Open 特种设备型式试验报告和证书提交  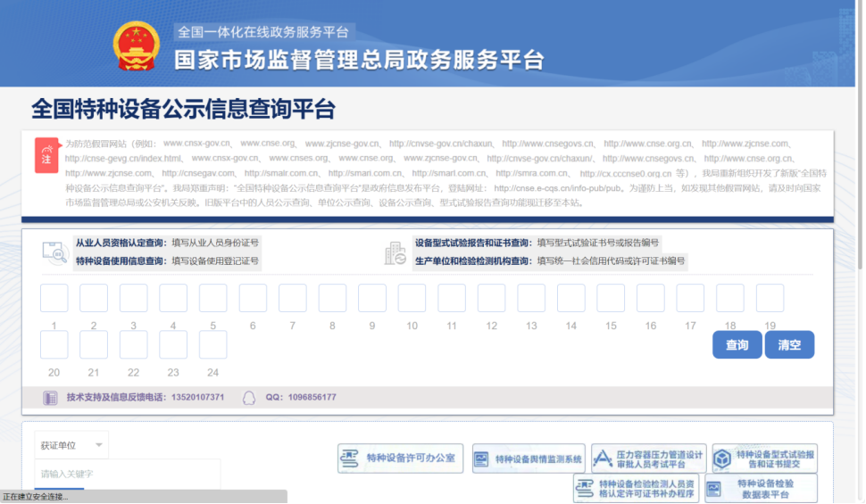[x=765, y=459]
